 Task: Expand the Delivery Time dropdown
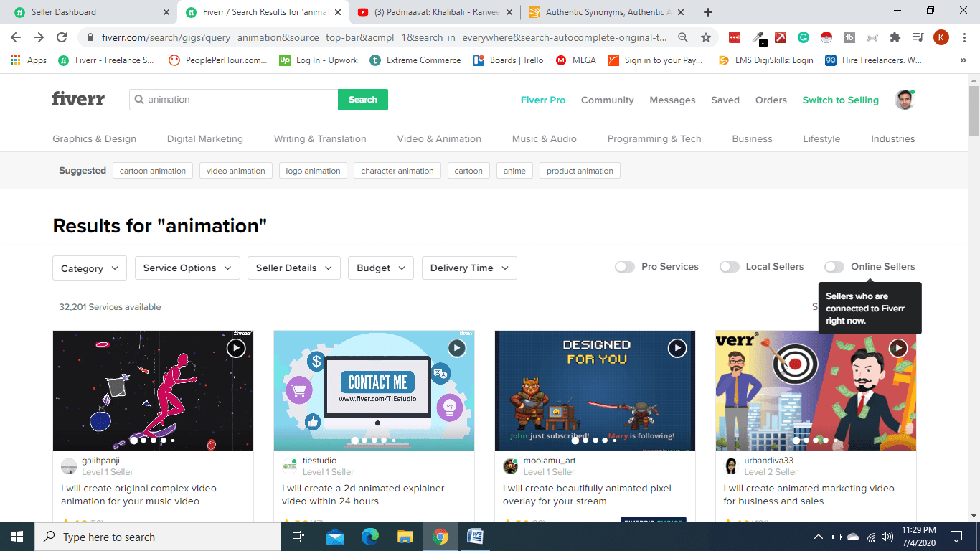click(x=469, y=268)
